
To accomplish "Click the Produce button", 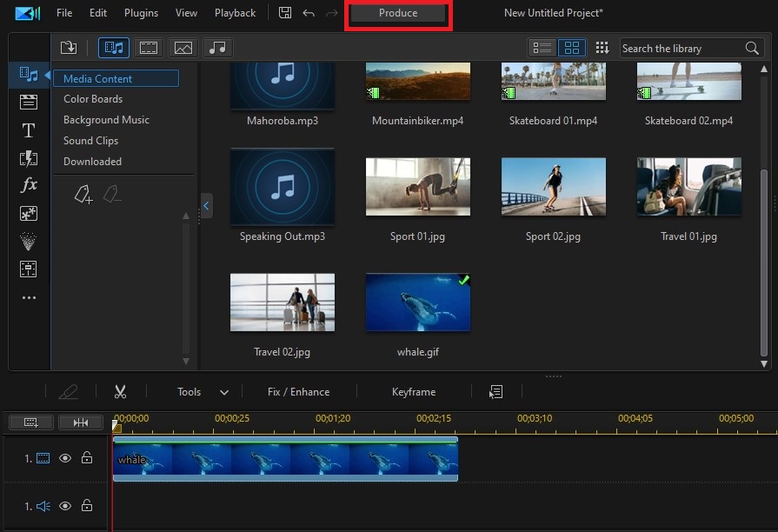I will (398, 13).
